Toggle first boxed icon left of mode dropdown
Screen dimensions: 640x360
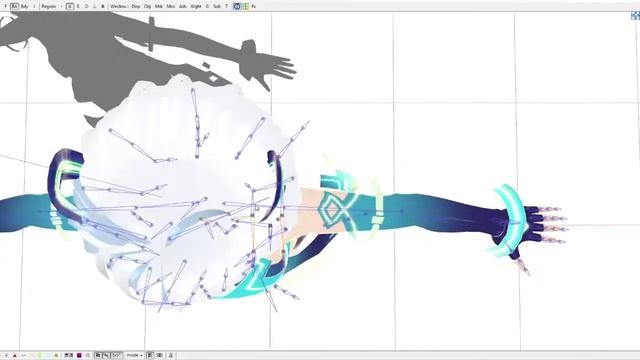[98, 356]
